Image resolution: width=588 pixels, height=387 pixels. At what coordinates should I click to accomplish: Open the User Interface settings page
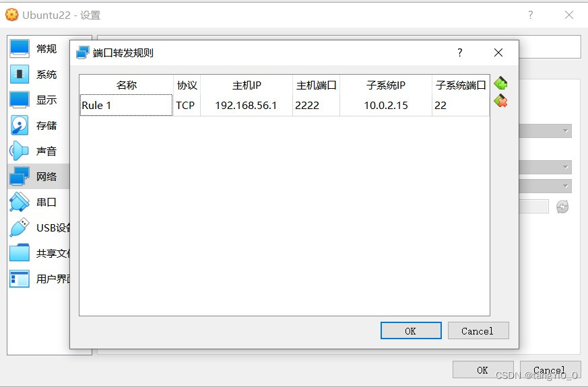(38, 279)
